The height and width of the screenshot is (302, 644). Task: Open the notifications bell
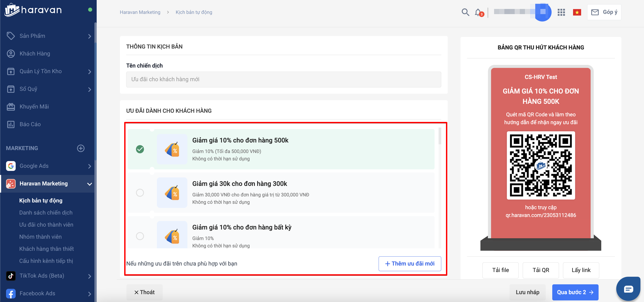point(478,12)
